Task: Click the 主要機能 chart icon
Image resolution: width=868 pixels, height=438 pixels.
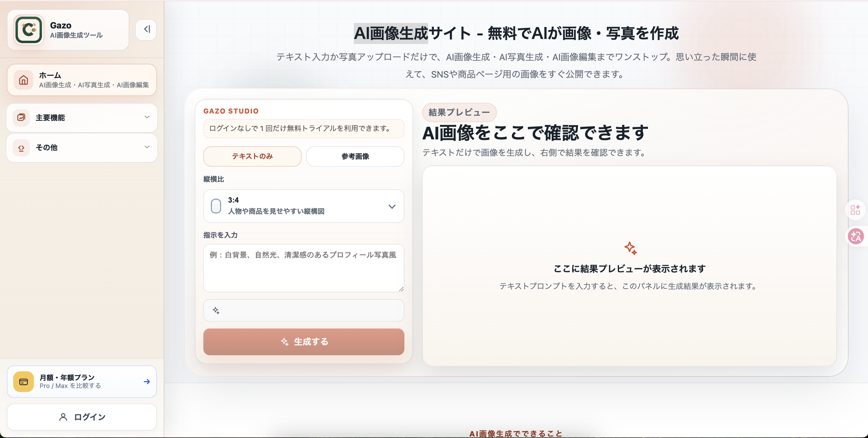Action: (x=21, y=118)
